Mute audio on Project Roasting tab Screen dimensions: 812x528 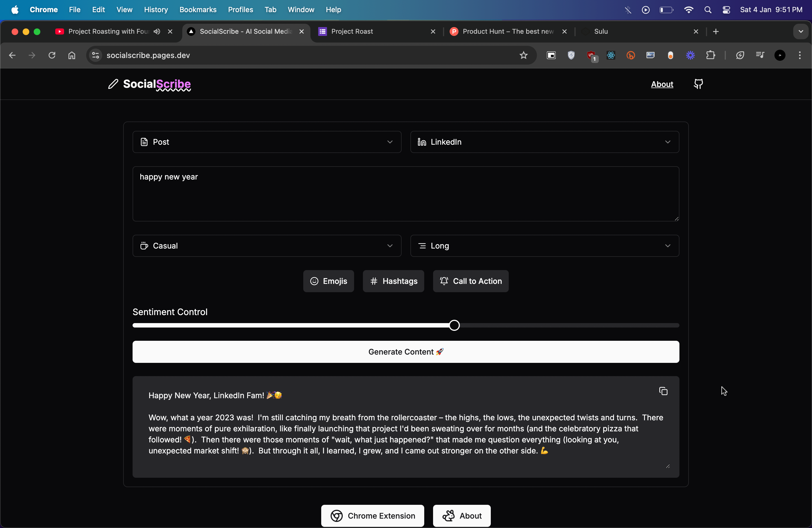pyautogui.click(x=157, y=31)
